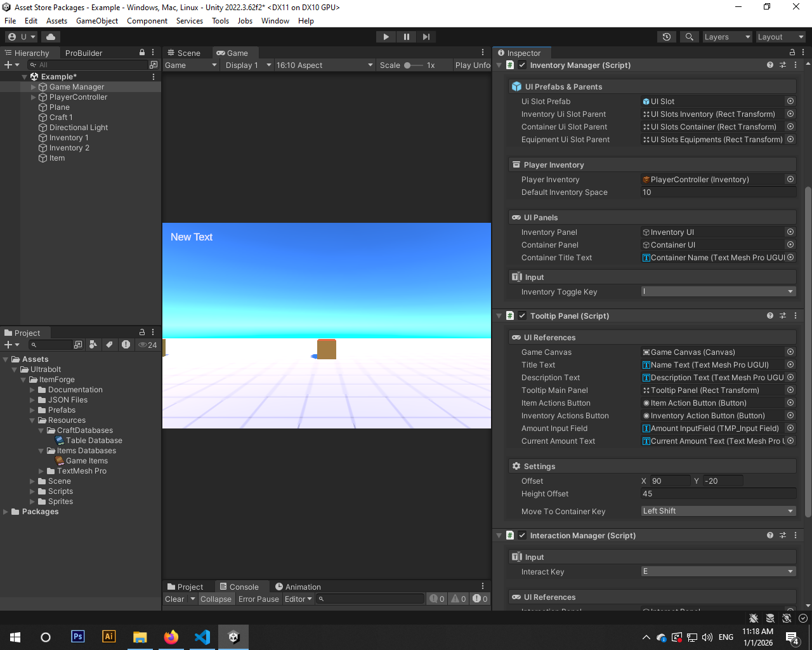Click the Play button in the toolbar

point(386,37)
